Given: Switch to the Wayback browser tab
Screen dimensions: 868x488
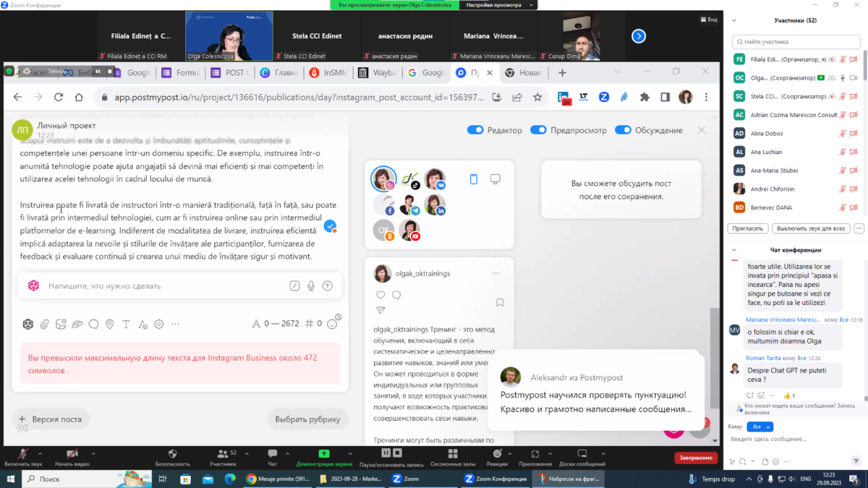Looking at the screenshot, I should click(x=379, y=72).
